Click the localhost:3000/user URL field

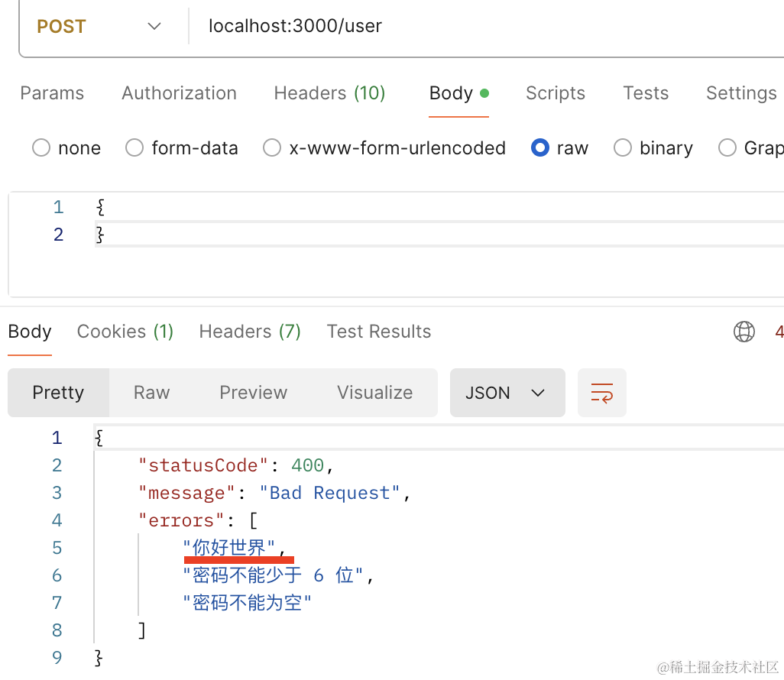click(458, 27)
